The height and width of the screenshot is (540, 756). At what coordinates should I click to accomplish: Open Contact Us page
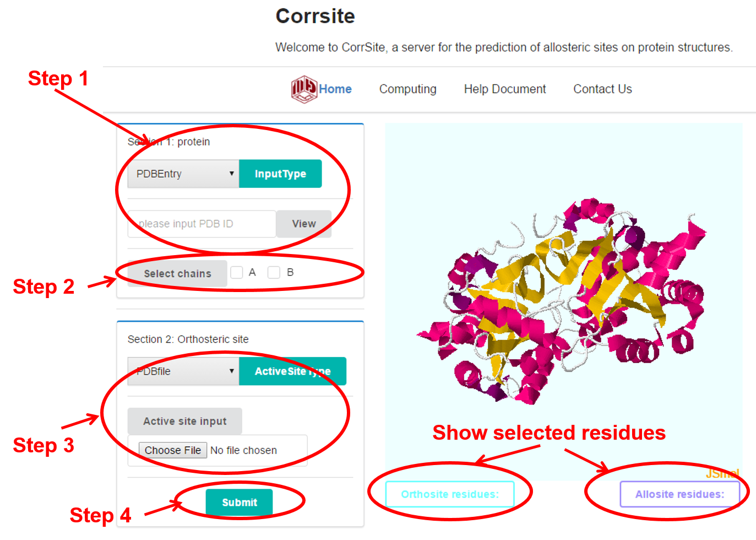[x=602, y=89]
